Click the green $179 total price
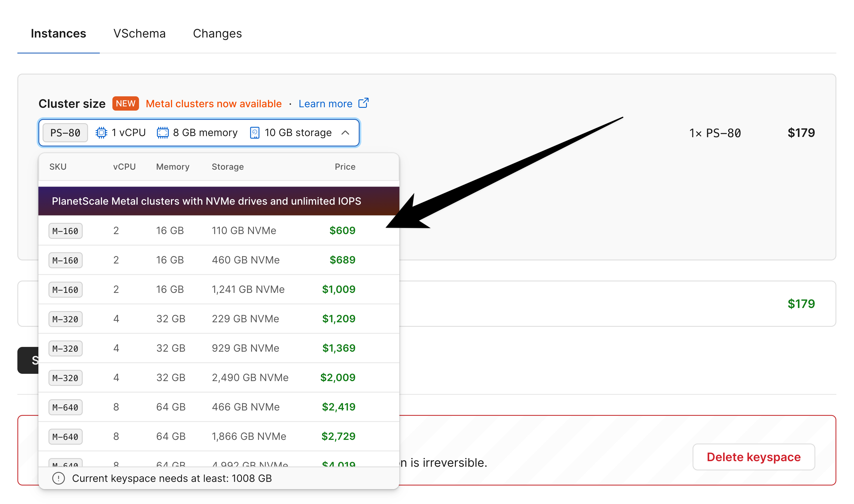The width and height of the screenshot is (854, 504). pyautogui.click(x=801, y=304)
